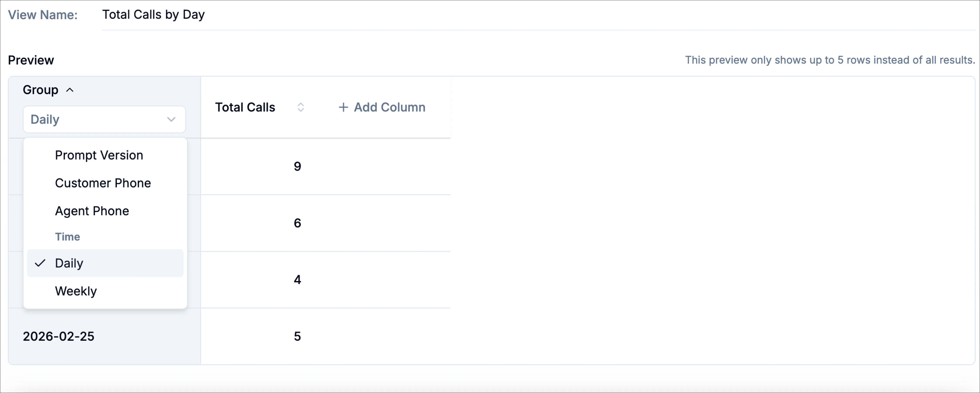The height and width of the screenshot is (393, 980).
Task: Confirm Daily is the selected grouping
Action: coord(69,263)
